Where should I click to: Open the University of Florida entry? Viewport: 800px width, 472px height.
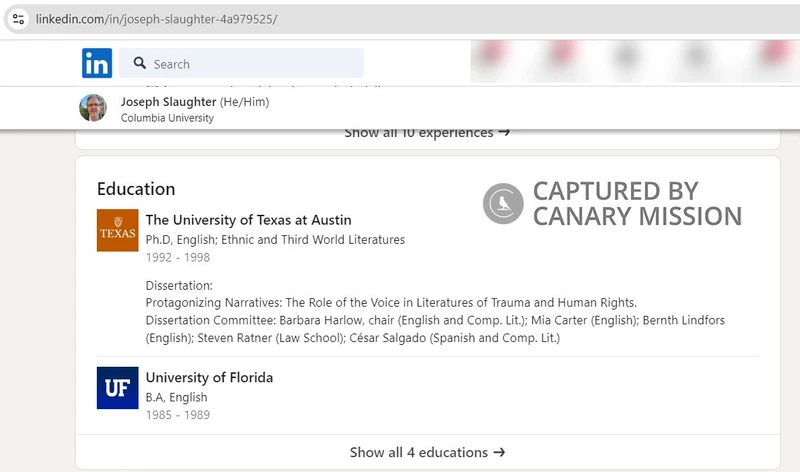pos(209,378)
